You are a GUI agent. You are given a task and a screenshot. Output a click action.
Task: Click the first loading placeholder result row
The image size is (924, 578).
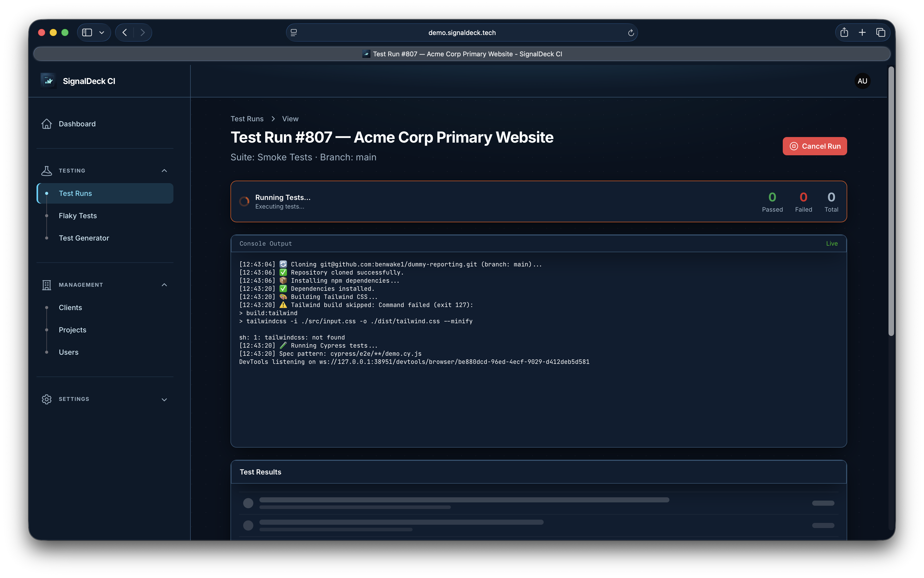[539, 503]
